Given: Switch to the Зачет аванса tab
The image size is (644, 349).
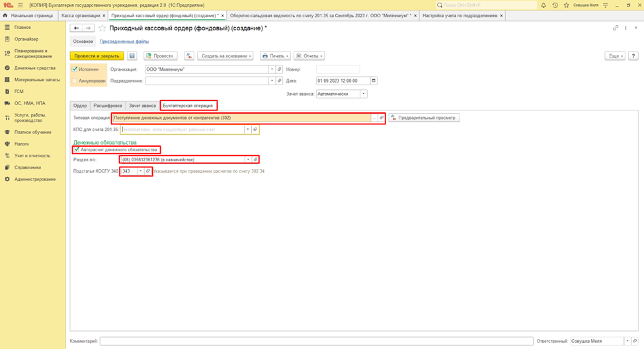Looking at the screenshot, I should (x=143, y=106).
